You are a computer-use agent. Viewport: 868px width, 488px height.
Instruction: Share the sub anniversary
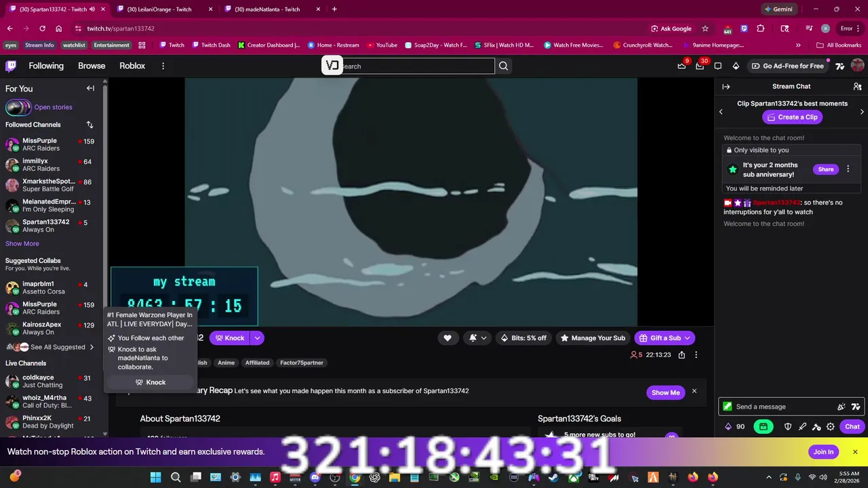tap(825, 169)
